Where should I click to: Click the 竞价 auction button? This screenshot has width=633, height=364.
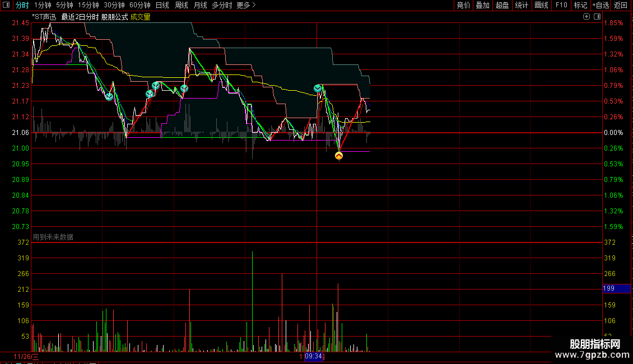(x=463, y=5)
